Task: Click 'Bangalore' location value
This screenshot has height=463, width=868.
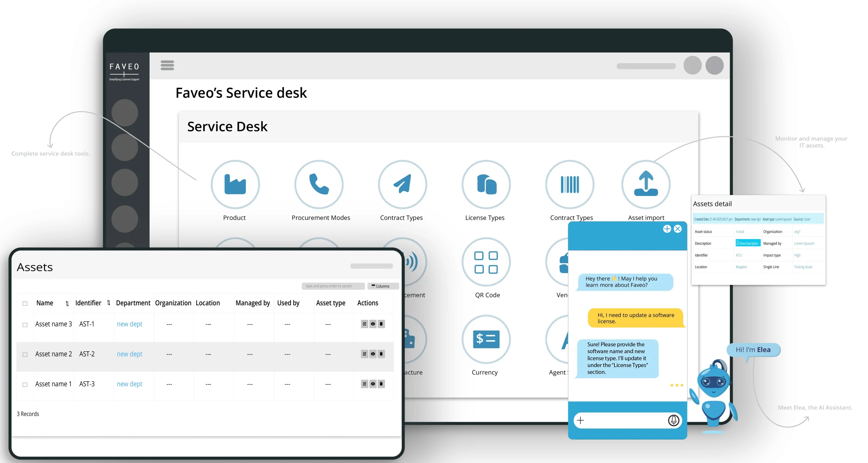Action: (742, 267)
